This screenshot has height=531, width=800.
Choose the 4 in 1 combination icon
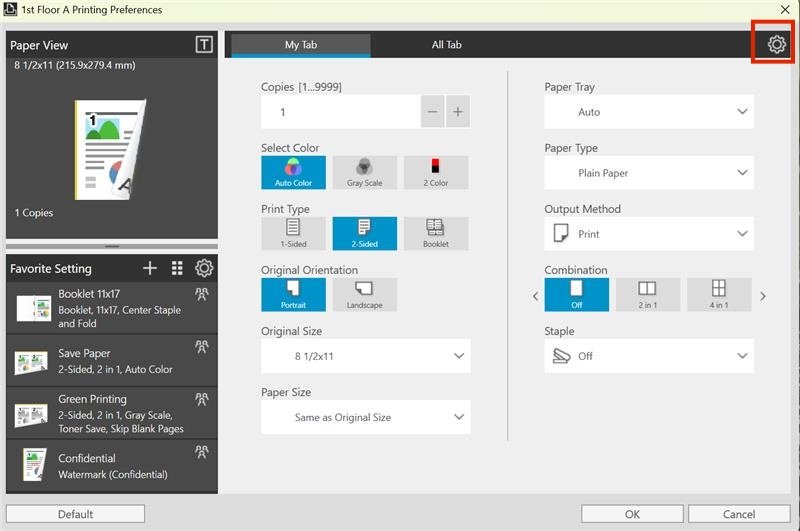point(719,294)
